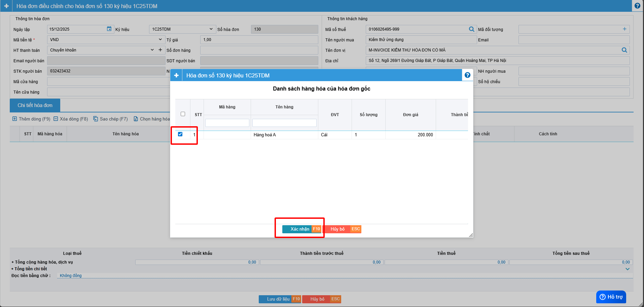Search tax code with magnifier icon
Screen dimensions: 644x307
(x=471, y=29)
